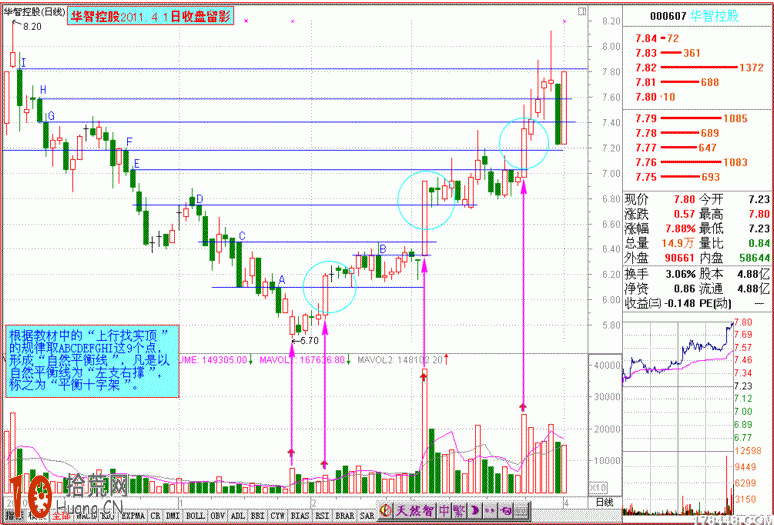The width and height of the screenshot is (774, 525).
Task: Select the EXPMA indicator tab
Action: coord(133,516)
